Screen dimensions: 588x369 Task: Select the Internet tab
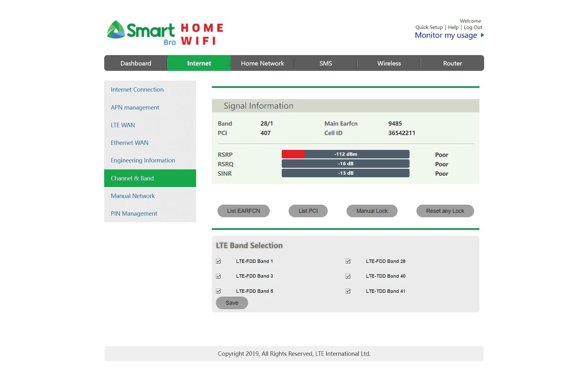click(x=199, y=63)
